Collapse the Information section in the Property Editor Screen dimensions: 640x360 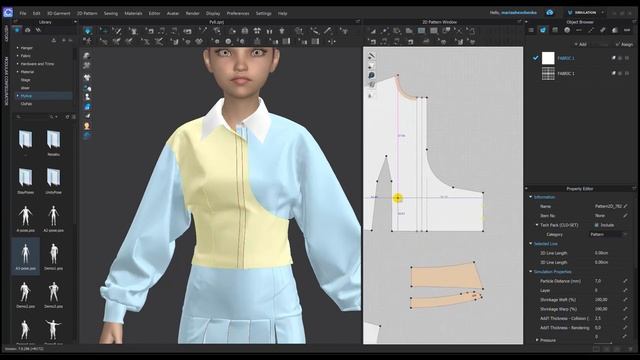pyautogui.click(x=531, y=197)
